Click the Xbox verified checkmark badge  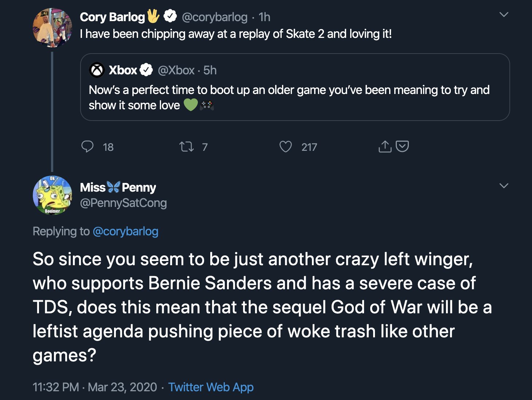click(x=146, y=70)
